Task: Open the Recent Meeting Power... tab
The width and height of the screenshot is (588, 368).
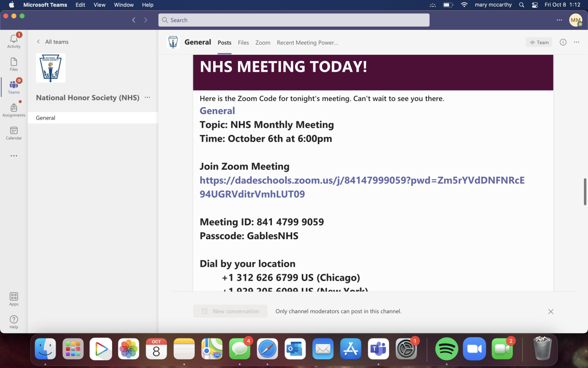Action: pos(307,43)
